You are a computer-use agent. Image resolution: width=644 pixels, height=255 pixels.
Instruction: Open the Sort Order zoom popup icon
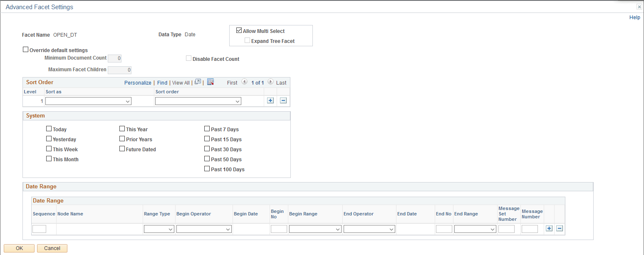(x=198, y=82)
